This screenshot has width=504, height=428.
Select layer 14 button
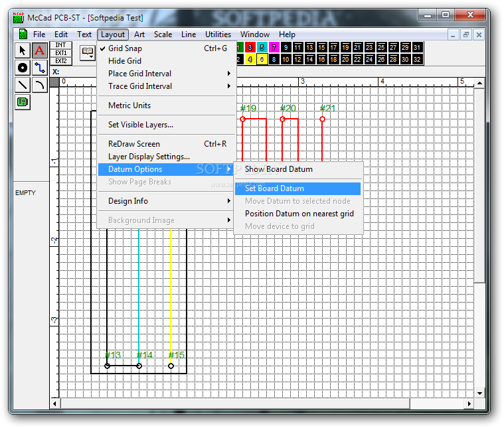[309, 60]
